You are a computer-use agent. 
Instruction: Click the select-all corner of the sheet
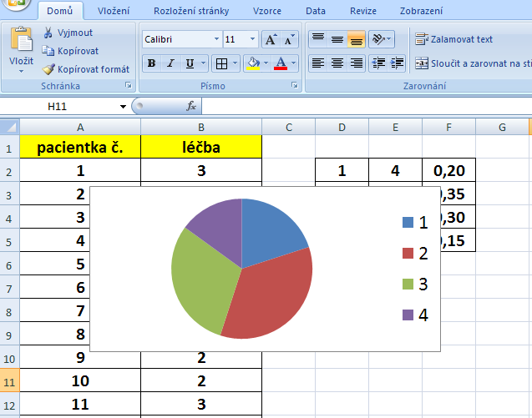pos(10,127)
